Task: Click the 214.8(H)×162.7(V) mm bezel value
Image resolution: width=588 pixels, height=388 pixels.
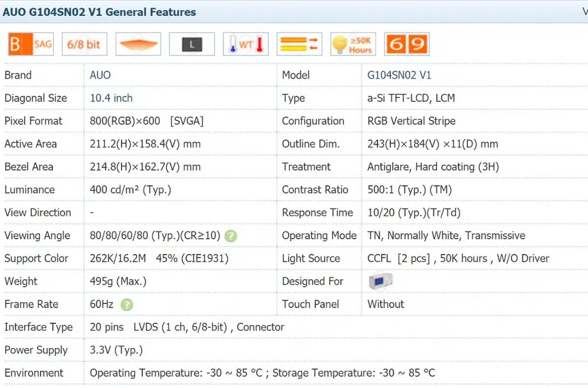Action: point(145,167)
